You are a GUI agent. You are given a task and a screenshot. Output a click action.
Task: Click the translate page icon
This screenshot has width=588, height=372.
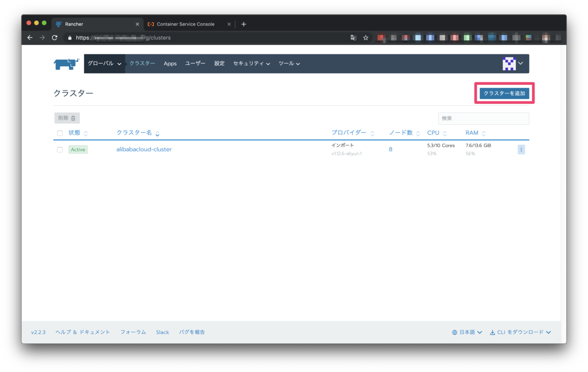(353, 38)
